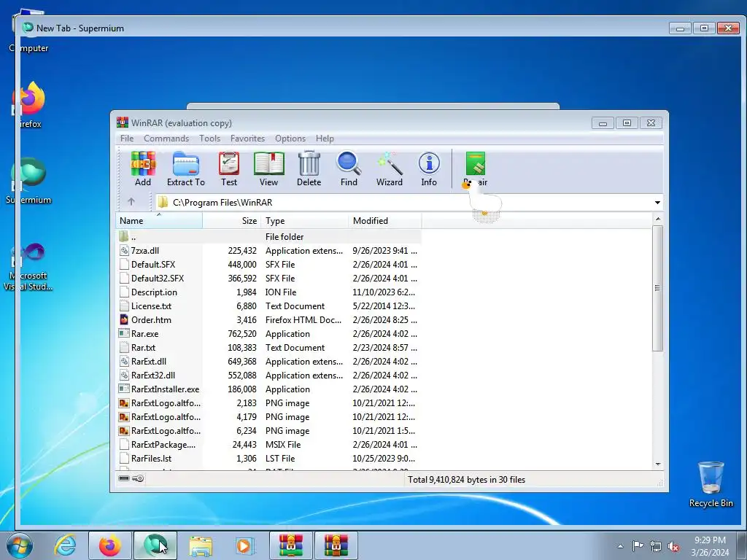Screen dimensions: 747x560
Task: Click the status bar total bytes text
Action: [466, 480]
